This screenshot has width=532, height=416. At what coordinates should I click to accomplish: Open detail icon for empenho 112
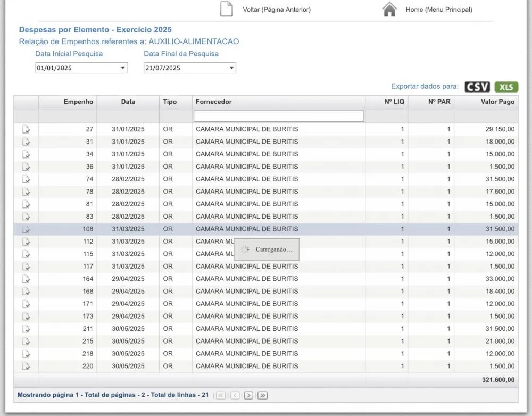26,242
